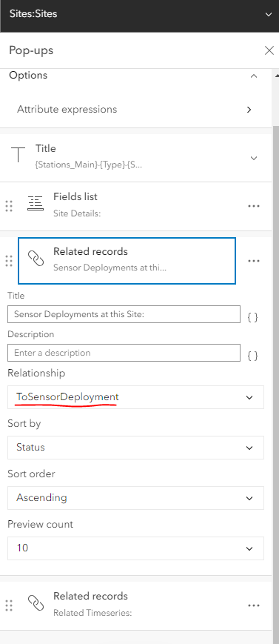279x644 pixels.
Task: Click the Sites:Sites header title
Action: pyautogui.click(x=33, y=14)
